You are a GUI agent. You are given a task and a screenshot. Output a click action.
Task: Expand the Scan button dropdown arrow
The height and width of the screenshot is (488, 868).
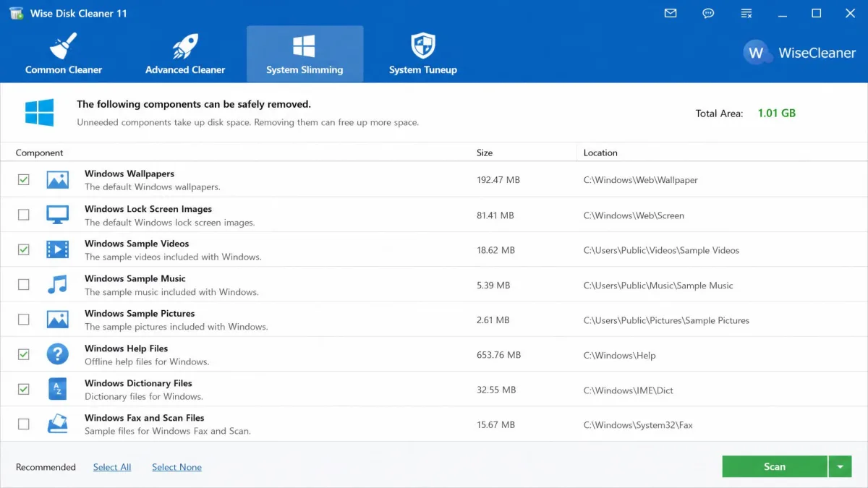point(840,466)
